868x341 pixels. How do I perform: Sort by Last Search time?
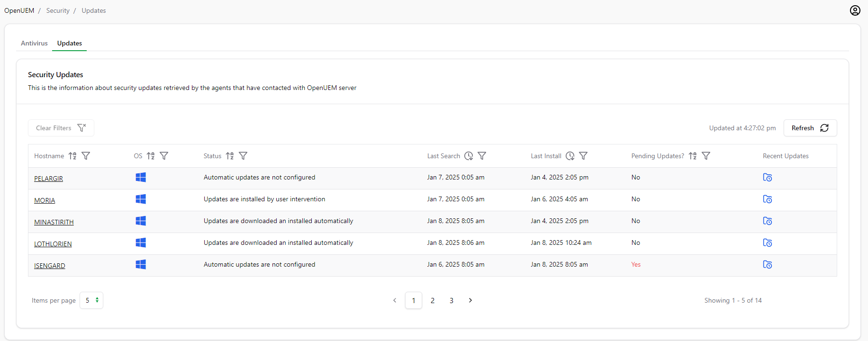click(469, 156)
